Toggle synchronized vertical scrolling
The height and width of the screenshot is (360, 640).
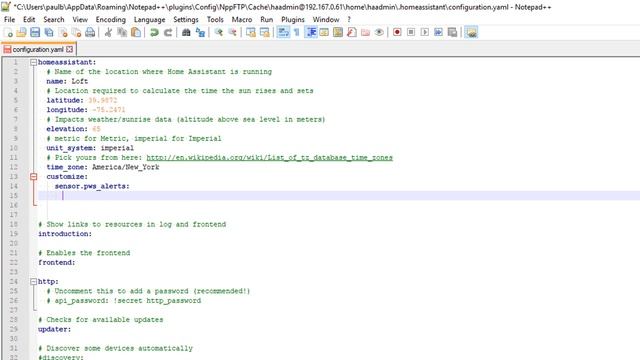(x=251, y=32)
